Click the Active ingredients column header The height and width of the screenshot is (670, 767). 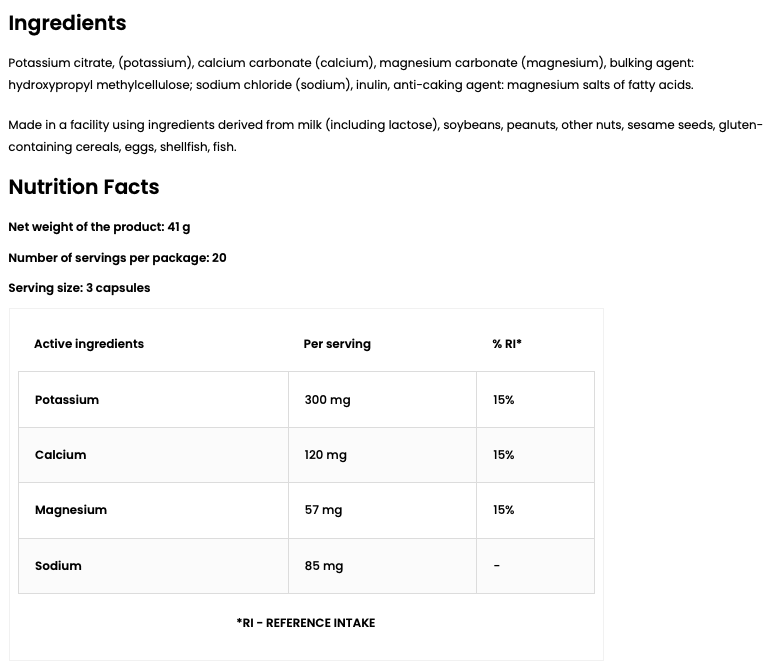click(89, 344)
